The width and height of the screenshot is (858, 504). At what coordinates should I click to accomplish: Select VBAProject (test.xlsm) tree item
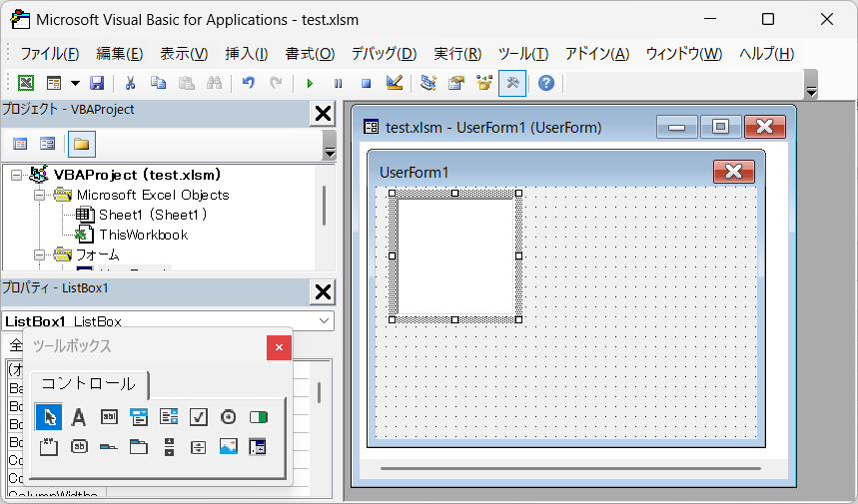137,175
